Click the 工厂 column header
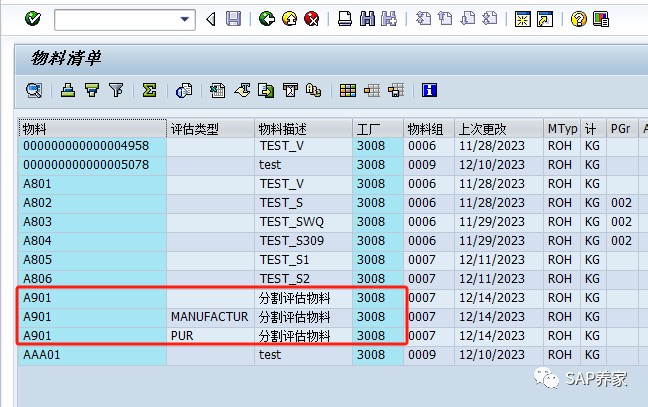The height and width of the screenshot is (407, 648). pos(378,129)
